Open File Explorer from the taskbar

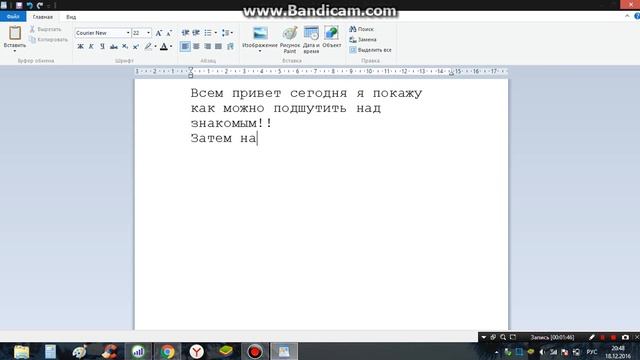pos(21,351)
